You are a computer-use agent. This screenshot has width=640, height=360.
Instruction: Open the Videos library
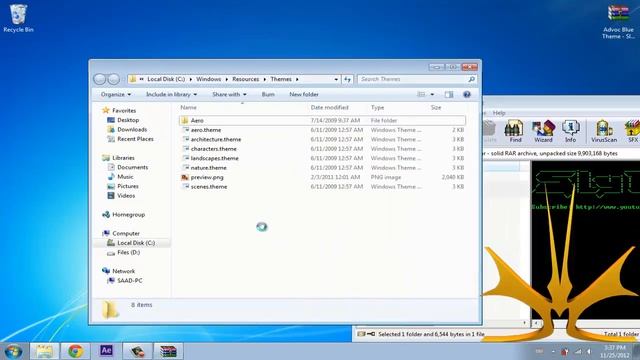coord(126,196)
